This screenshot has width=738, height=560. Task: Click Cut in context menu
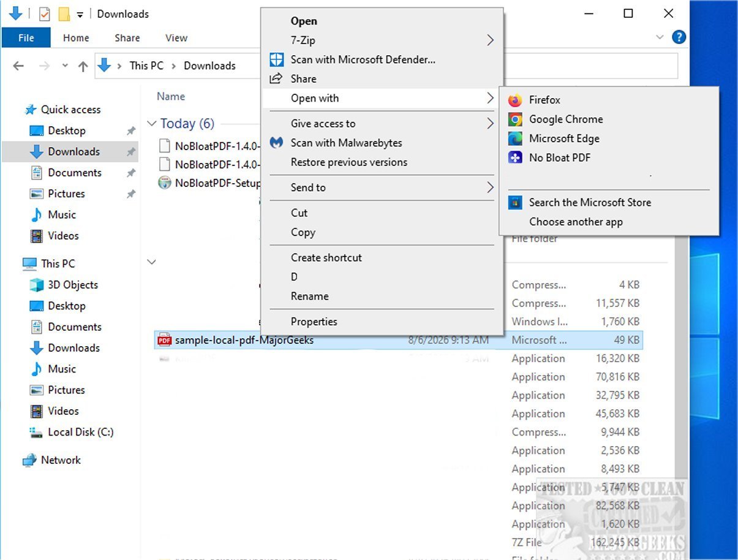(299, 213)
